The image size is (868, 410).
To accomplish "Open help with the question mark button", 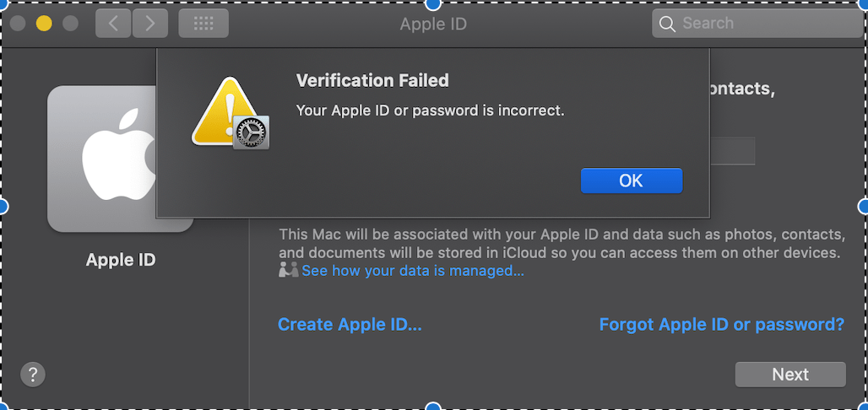I will tap(32, 374).
